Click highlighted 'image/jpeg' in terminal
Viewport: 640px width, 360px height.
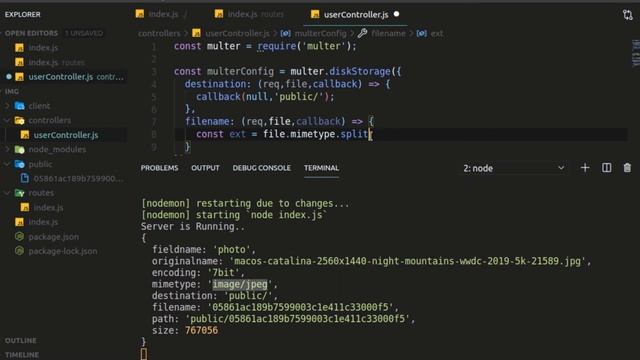[240, 284]
